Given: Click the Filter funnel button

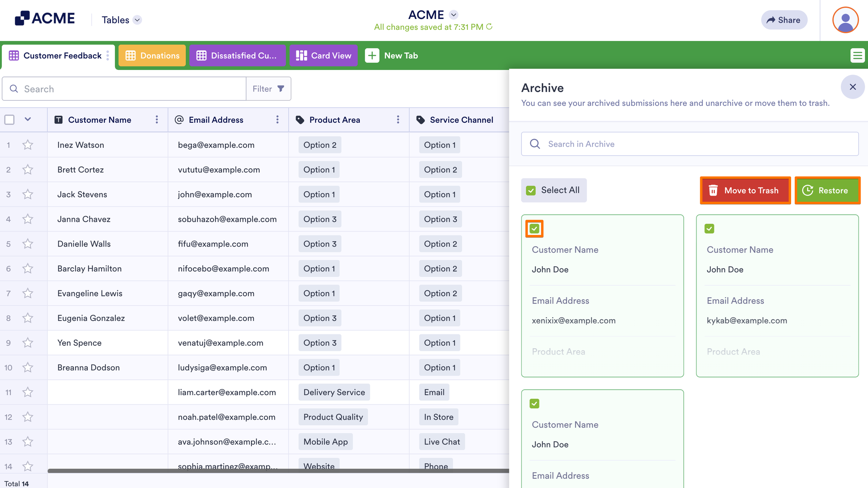Looking at the screenshot, I should pyautogui.click(x=268, y=89).
